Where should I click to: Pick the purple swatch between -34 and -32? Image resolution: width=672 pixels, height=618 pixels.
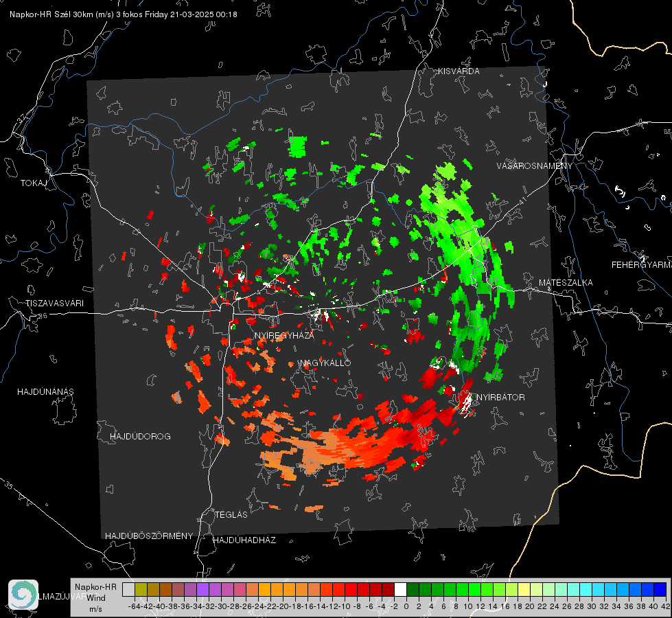[202, 589]
